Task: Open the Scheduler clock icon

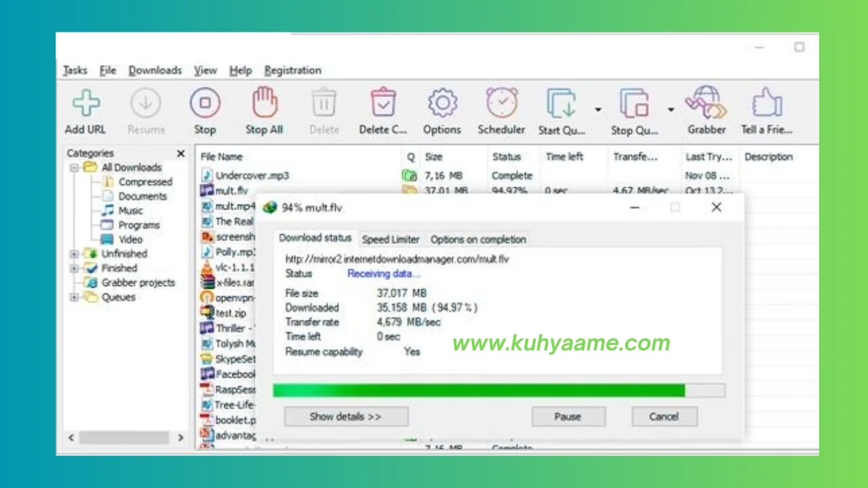Action: pos(502,104)
